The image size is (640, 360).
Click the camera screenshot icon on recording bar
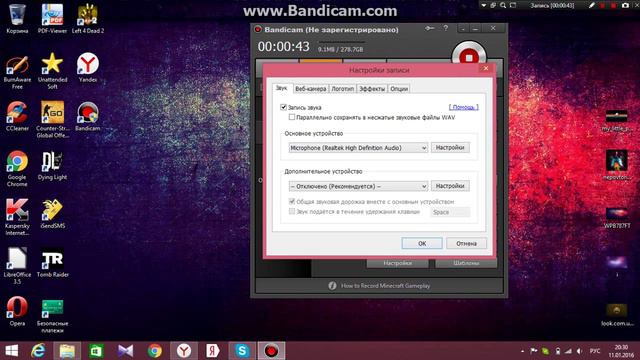point(625,5)
